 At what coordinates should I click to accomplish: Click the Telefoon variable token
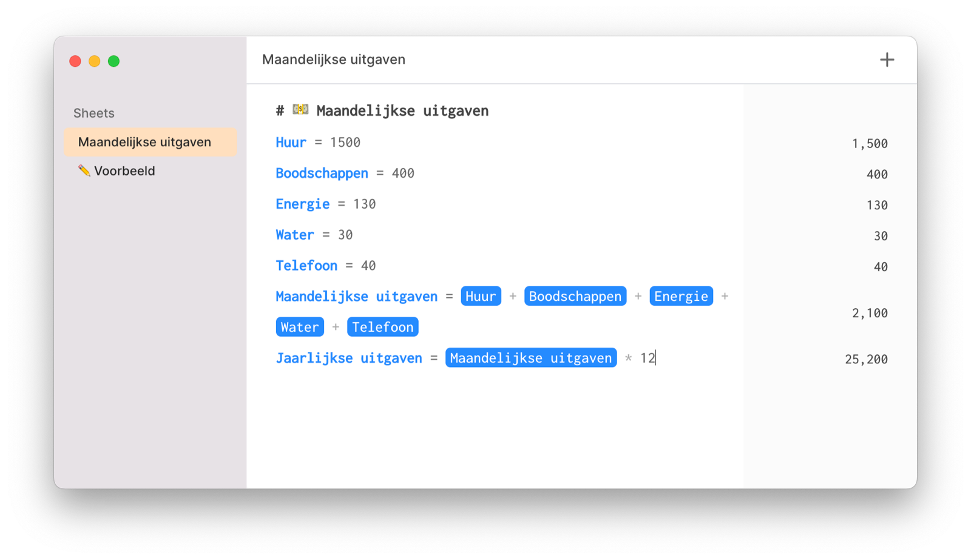[x=382, y=327]
